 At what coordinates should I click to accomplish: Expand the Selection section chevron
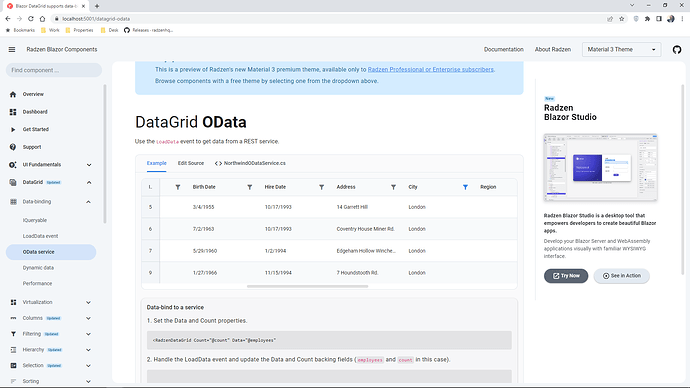[88, 366]
